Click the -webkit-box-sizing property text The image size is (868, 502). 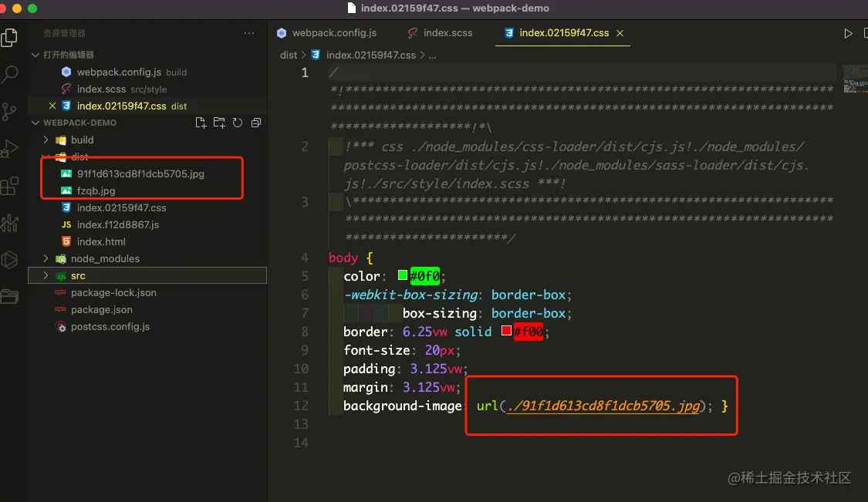point(410,295)
